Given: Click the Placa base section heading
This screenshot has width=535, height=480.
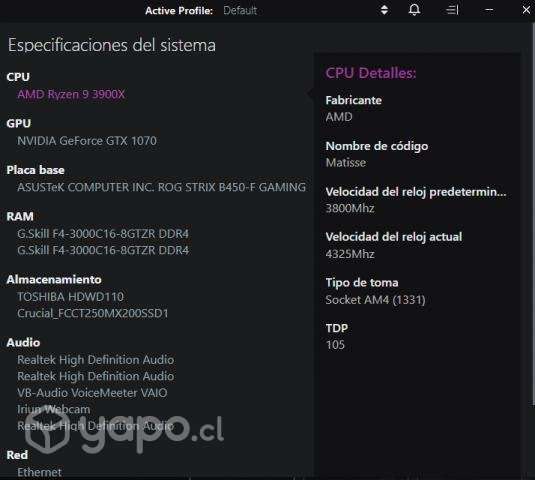Looking at the screenshot, I should 35,170.
